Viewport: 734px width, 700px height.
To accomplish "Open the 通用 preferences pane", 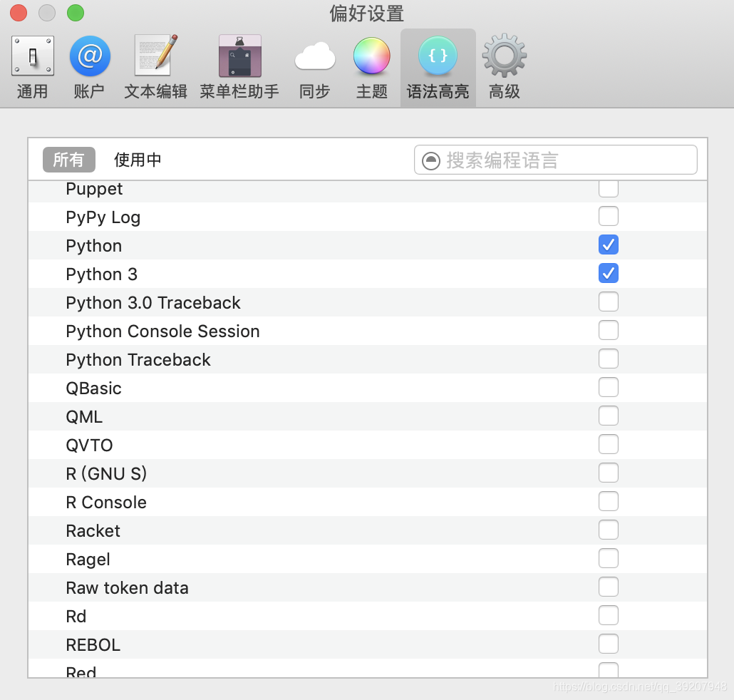I will [32, 64].
